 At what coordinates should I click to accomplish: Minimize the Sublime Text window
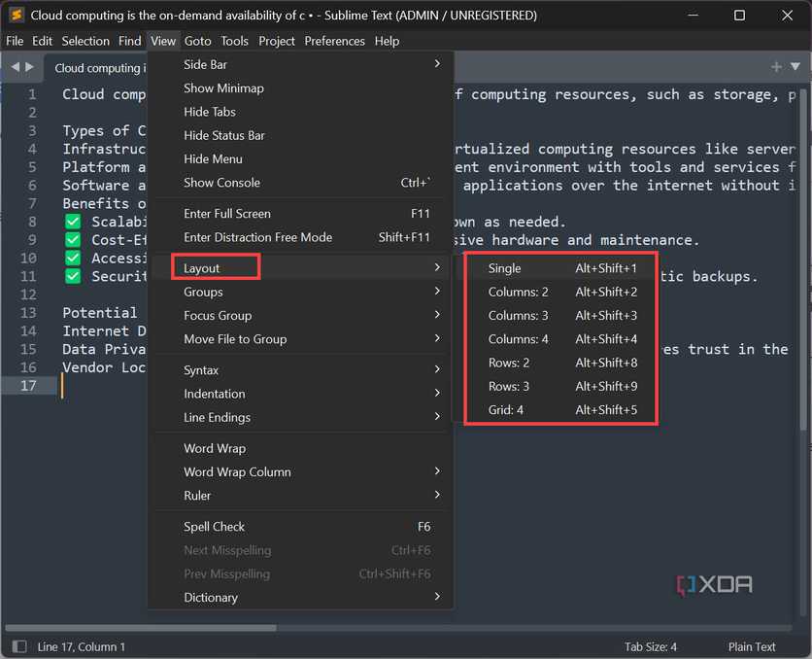[693, 15]
